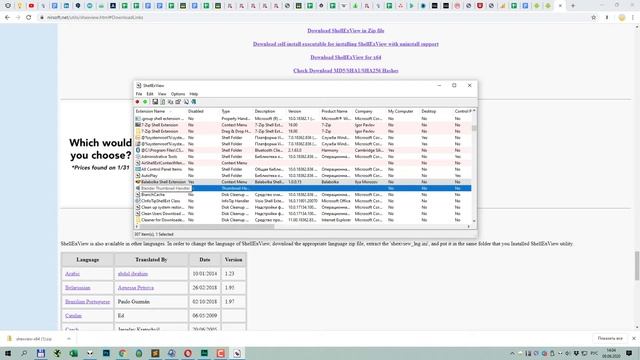This screenshot has height=360, width=640.
Task: Click the Belarussian translator's name link
Action: point(136,288)
